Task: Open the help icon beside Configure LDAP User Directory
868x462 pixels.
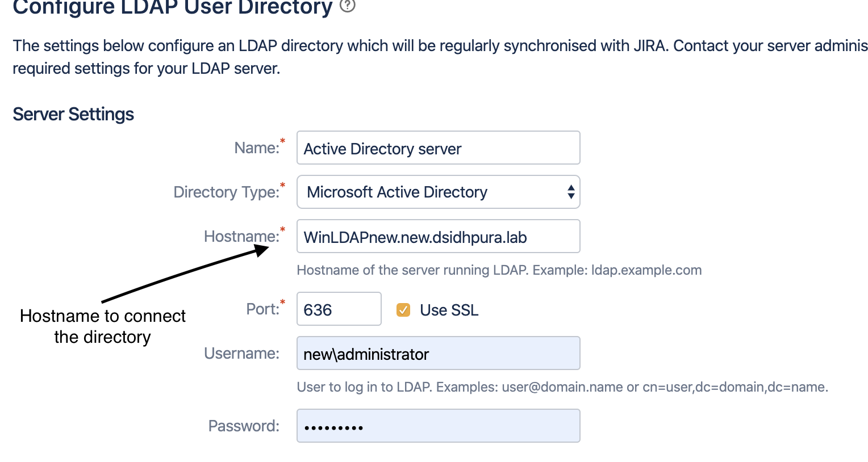Action: tap(347, 5)
